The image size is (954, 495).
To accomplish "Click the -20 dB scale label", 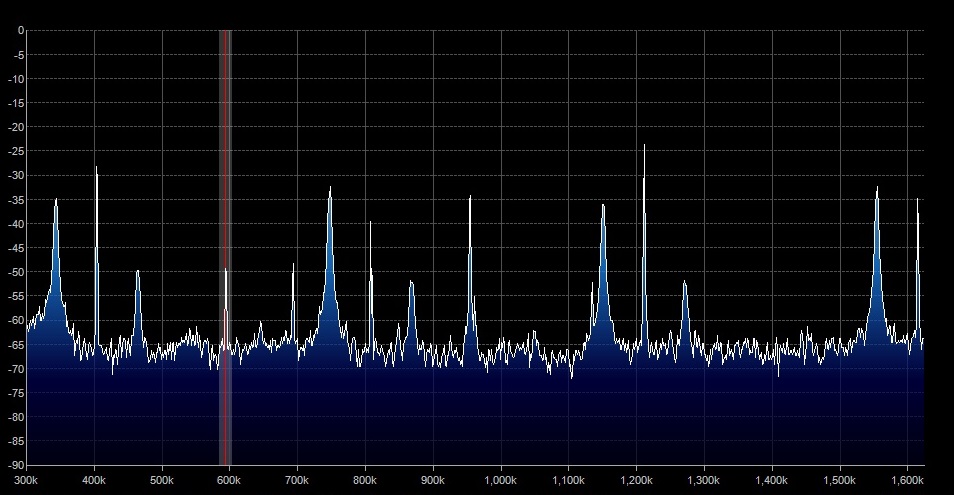I will pyautogui.click(x=16, y=127).
